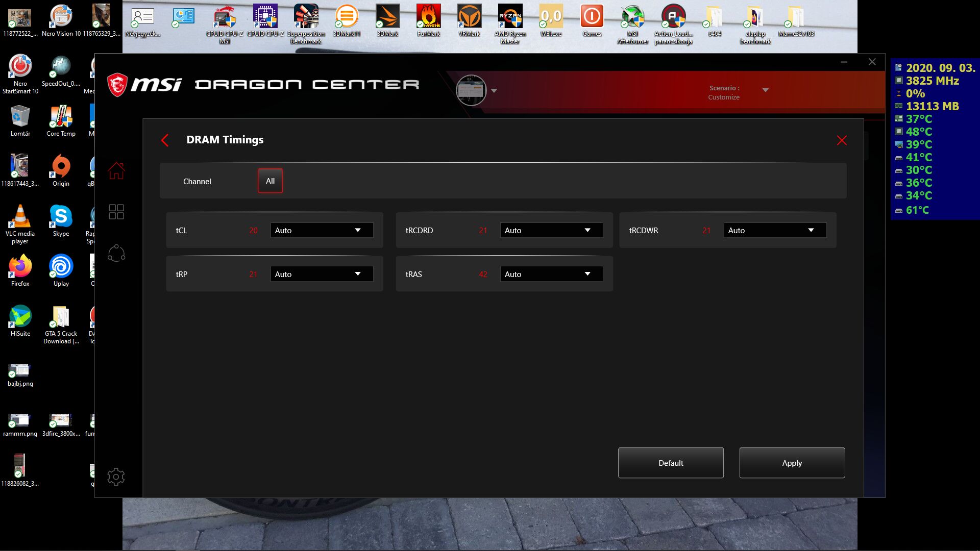The image size is (980, 551).
Task: Open the AMD Ryzen Master shortcut
Action: click(510, 24)
